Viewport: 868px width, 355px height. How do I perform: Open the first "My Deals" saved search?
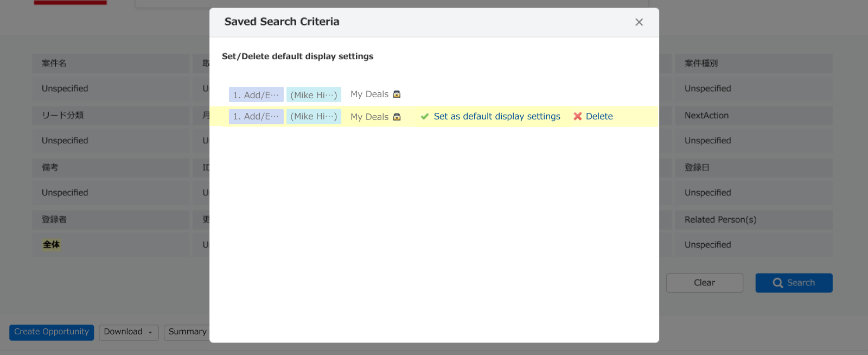coord(369,94)
